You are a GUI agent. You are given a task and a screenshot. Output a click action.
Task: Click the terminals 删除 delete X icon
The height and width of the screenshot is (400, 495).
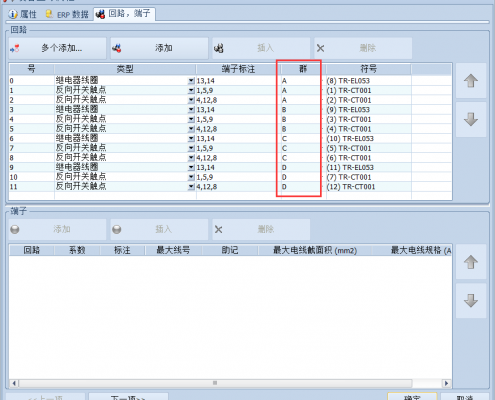pos(218,229)
